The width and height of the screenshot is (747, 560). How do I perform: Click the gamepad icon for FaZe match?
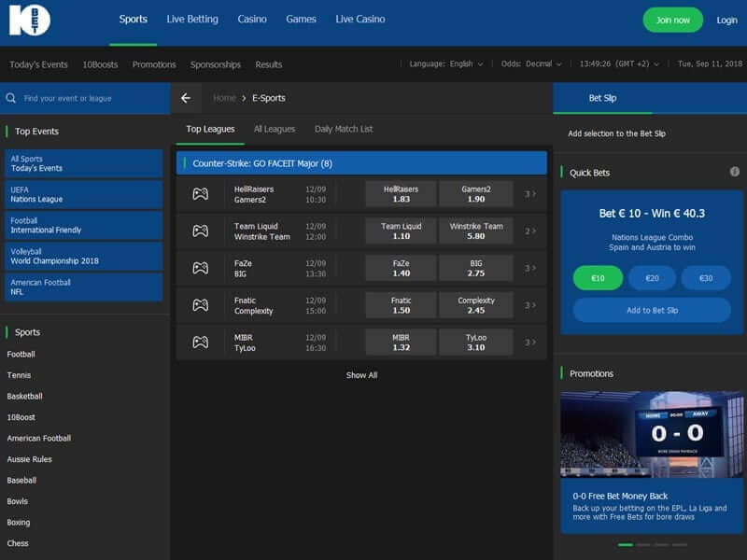coord(200,268)
